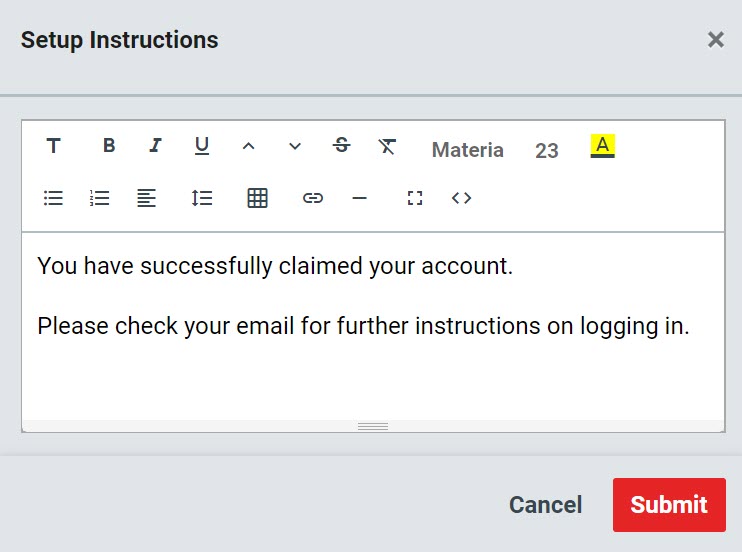The height and width of the screenshot is (552, 742).
Task: Insert a hyperlink
Action: point(313,198)
